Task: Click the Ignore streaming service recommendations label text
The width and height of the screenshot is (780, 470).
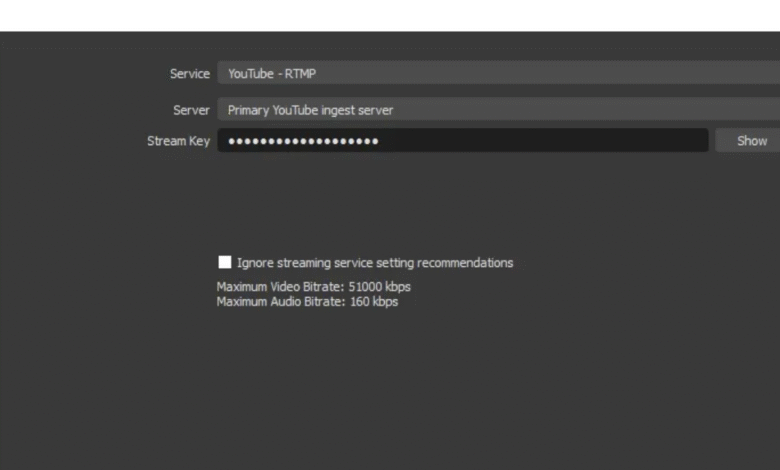Action: pyautogui.click(x=374, y=263)
